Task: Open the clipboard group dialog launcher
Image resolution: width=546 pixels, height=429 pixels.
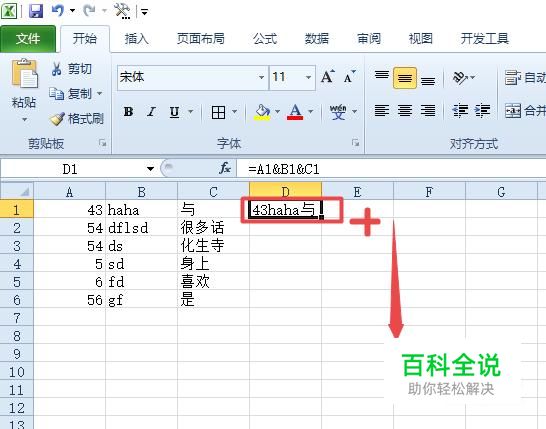Action: point(102,143)
